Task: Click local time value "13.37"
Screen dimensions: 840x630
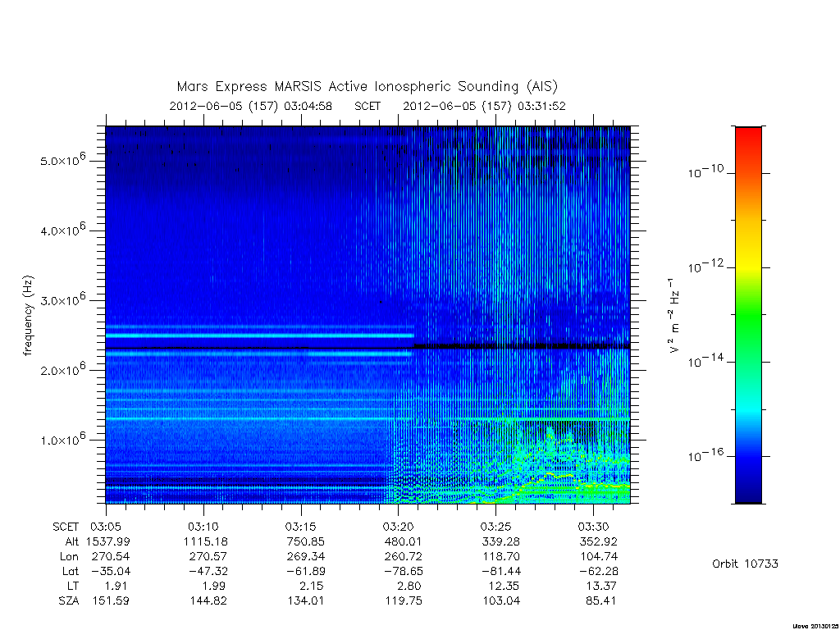Action: pyautogui.click(x=601, y=586)
